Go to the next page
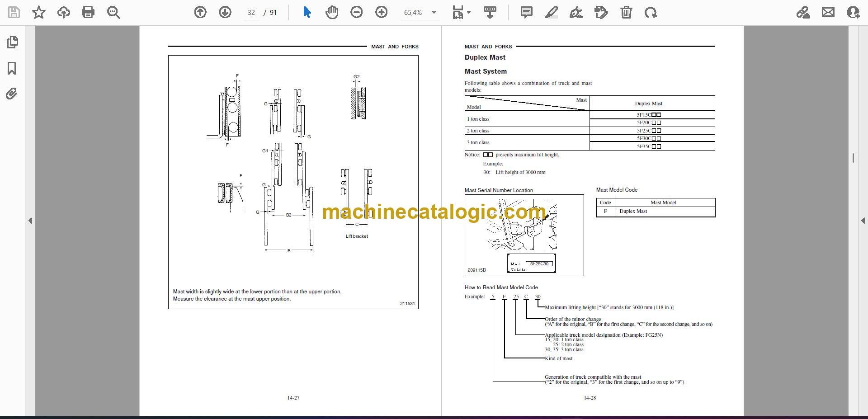 [x=225, y=12]
